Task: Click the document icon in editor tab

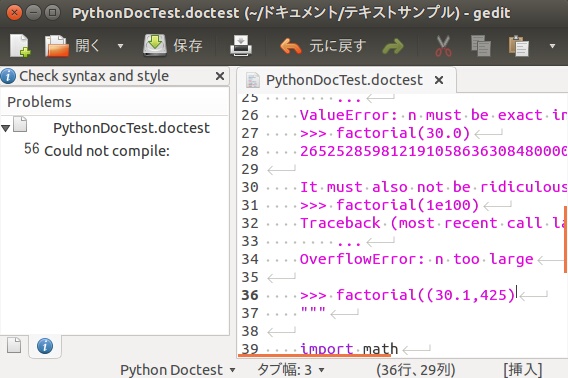Action: (252, 80)
